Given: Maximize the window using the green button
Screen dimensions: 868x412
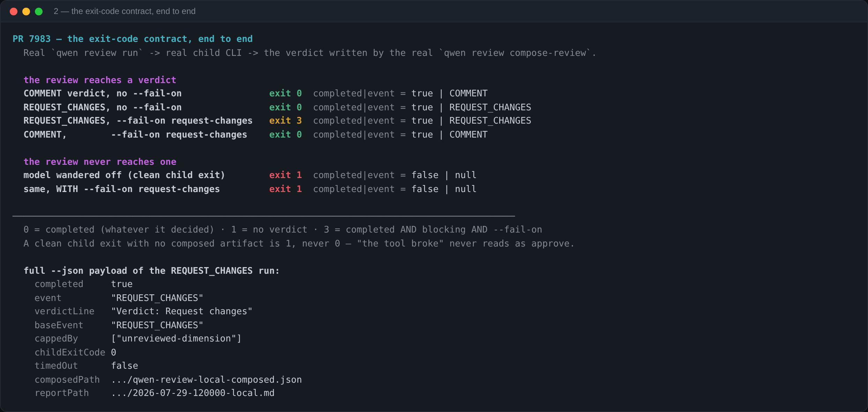Looking at the screenshot, I should (x=39, y=12).
